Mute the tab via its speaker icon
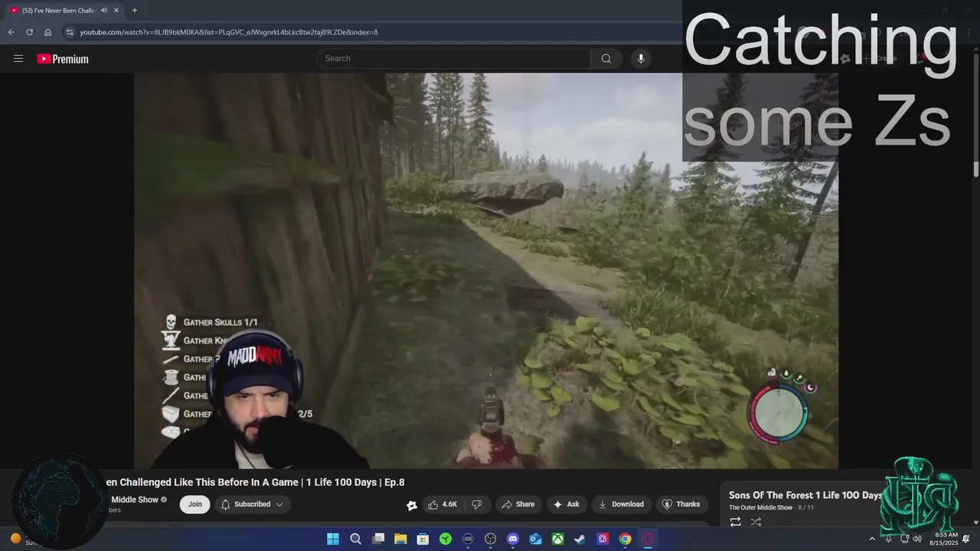This screenshot has height=551, width=980. pyautogui.click(x=103, y=11)
